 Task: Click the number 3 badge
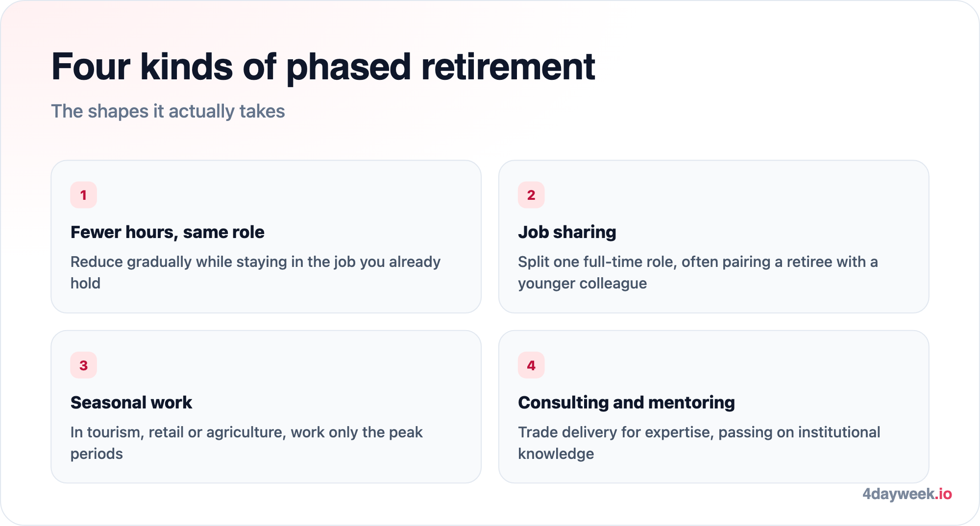[83, 365]
